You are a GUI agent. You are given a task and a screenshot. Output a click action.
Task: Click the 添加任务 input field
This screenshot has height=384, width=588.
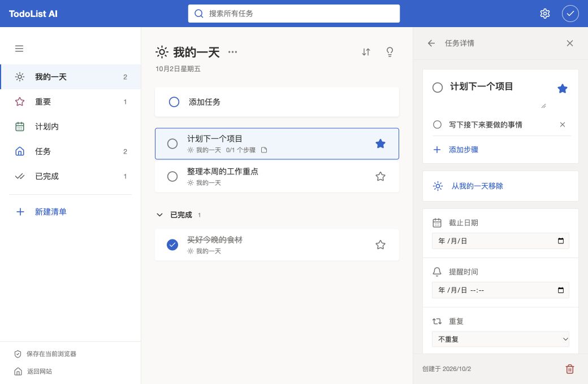(x=276, y=102)
